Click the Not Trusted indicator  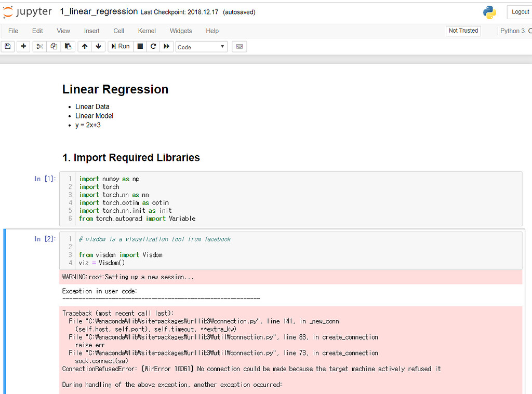(463, 31)
